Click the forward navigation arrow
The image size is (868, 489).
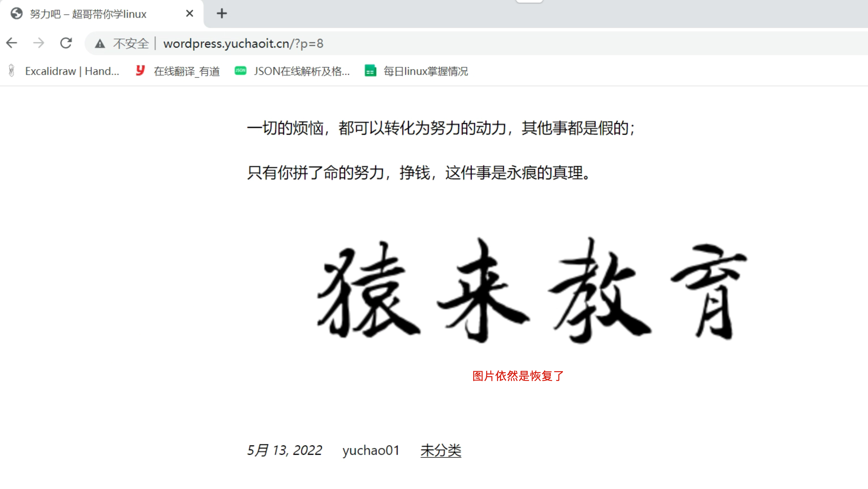(x=39, y=43)
